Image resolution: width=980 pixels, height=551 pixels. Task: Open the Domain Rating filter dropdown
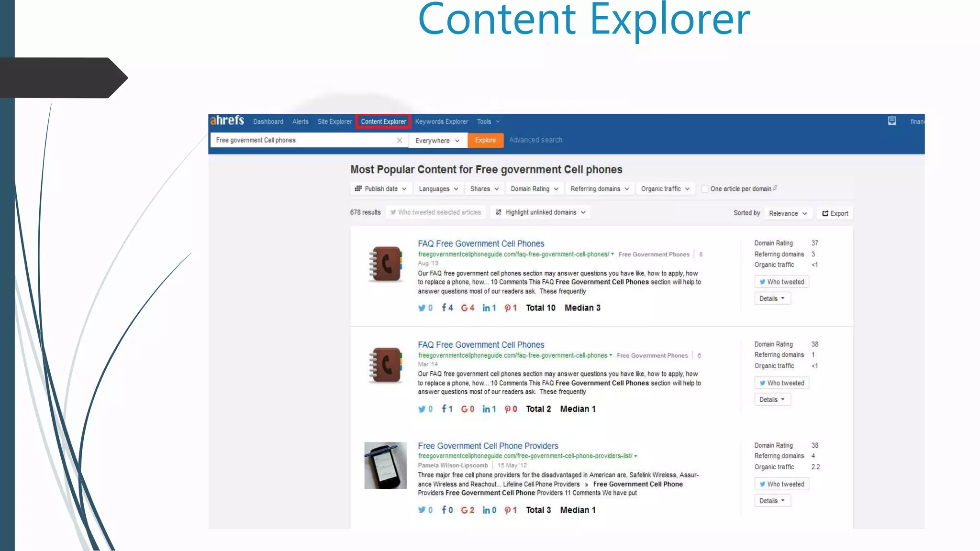[x=535, y=189]
